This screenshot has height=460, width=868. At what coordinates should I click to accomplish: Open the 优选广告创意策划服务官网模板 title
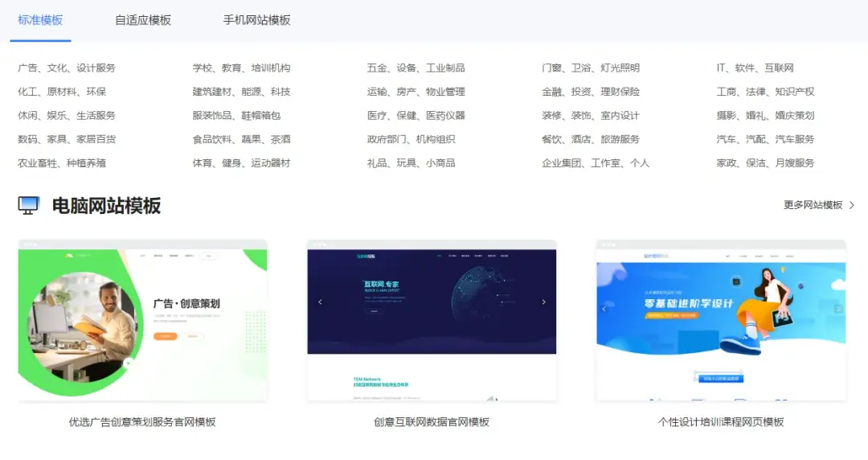[142, 422]
